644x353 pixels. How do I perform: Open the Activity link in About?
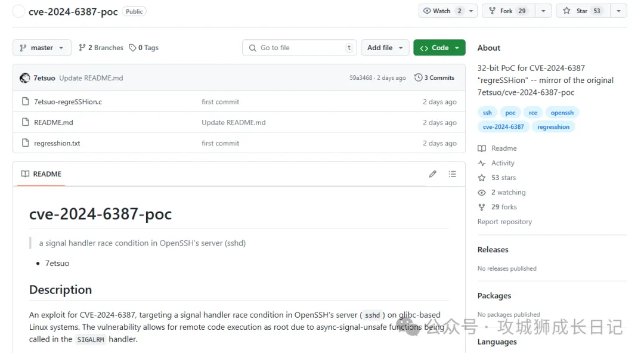503,163
